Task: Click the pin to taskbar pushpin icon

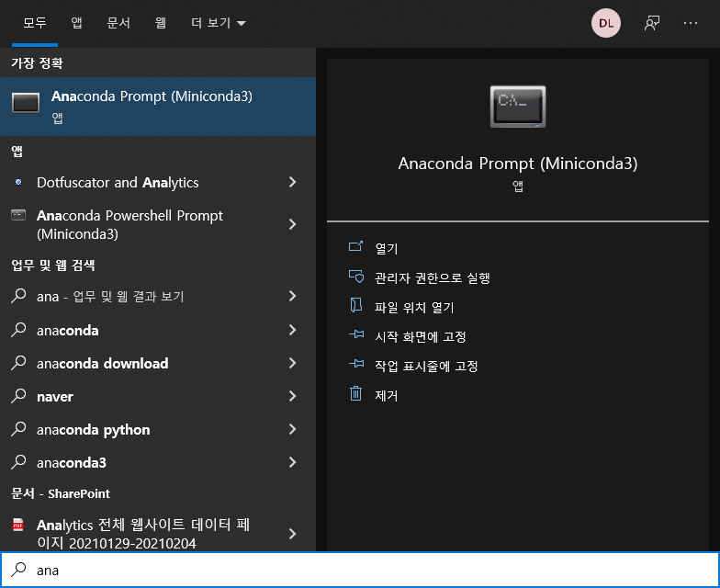Action: point(356,364)
